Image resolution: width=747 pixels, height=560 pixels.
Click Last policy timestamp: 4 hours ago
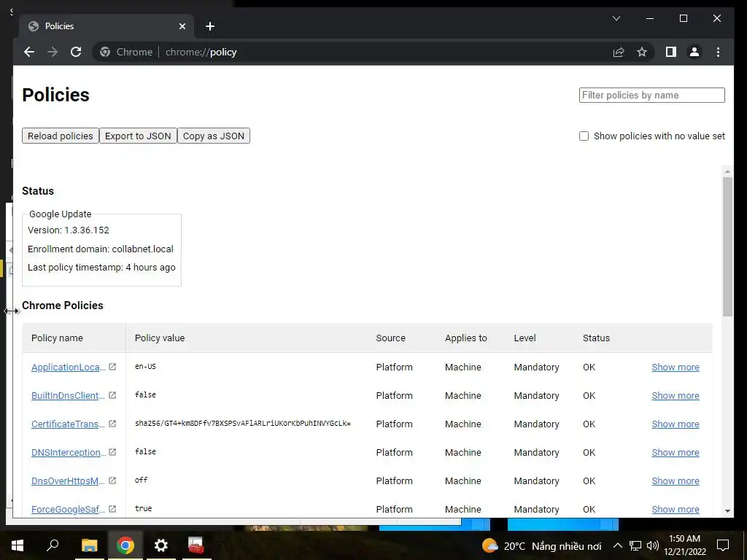101,268
